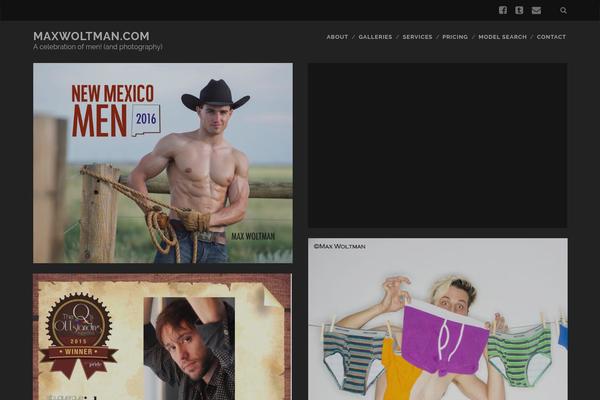The image size is (600, 400).
Task: Open the 2015 Winner award image
Action: click(x=162, y=337)
